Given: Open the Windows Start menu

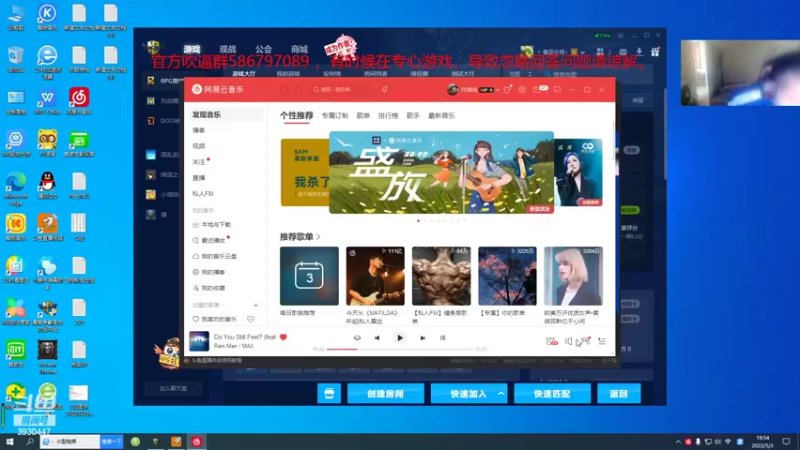Looking at the screenshot, I should pyautogui.click(x=10, y=441).
